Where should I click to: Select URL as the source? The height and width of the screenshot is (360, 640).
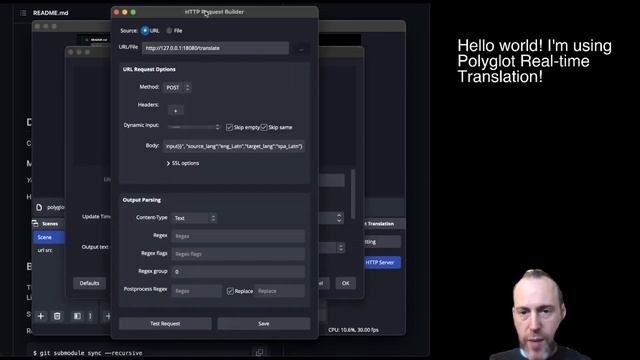145,31
